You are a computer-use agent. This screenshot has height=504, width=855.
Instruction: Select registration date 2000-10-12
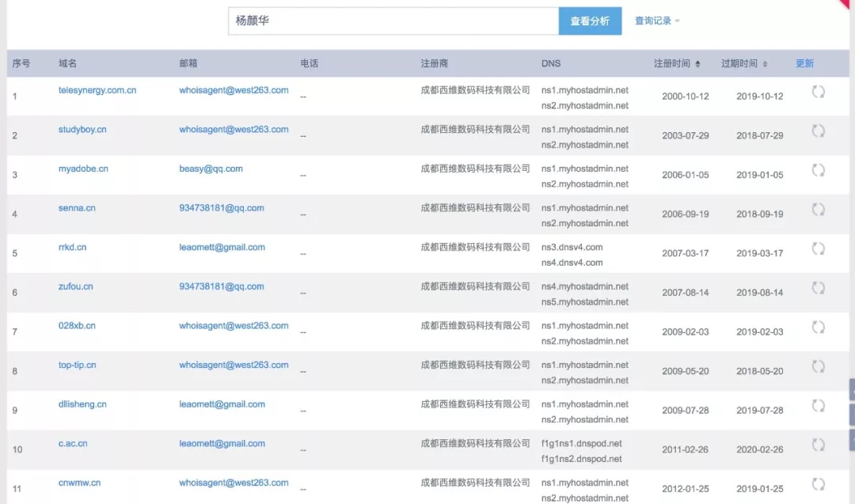point(686,96)
